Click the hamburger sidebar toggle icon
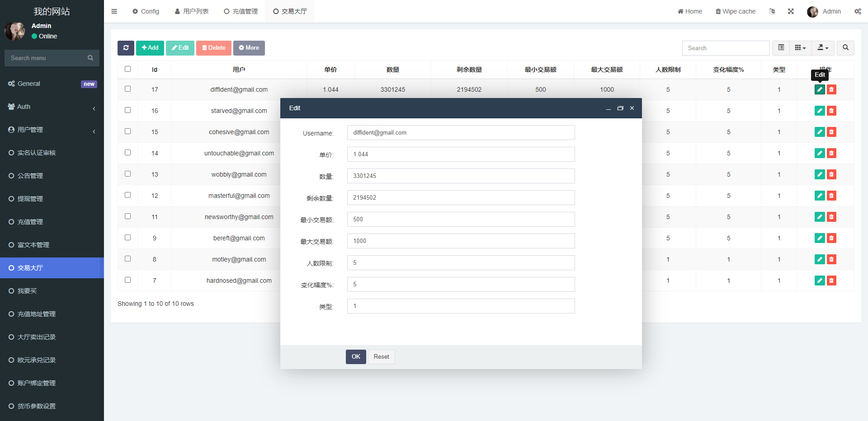Screen dimensions: 868x421 pos(114,11)
